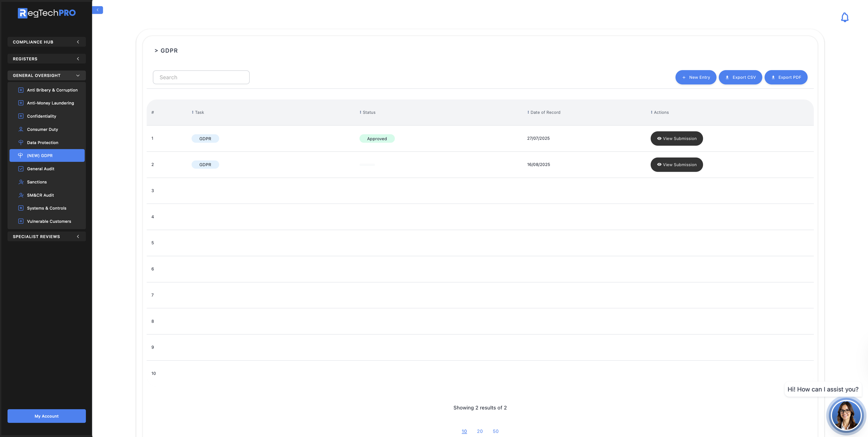The image size is (868, 437).
Task: Sort table by Date of Record
Action: click(x=544, y=112)
